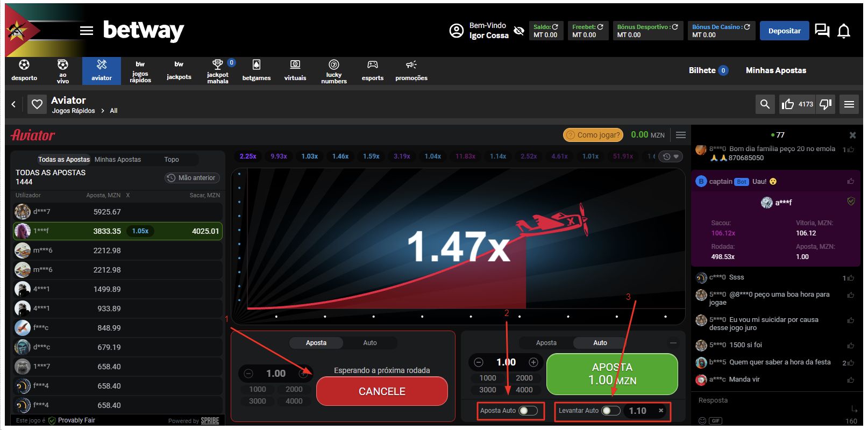The height and width of the screenshot is (430, 868).
Task: Go back using the left chevron
Action: (x=14, y=104)
